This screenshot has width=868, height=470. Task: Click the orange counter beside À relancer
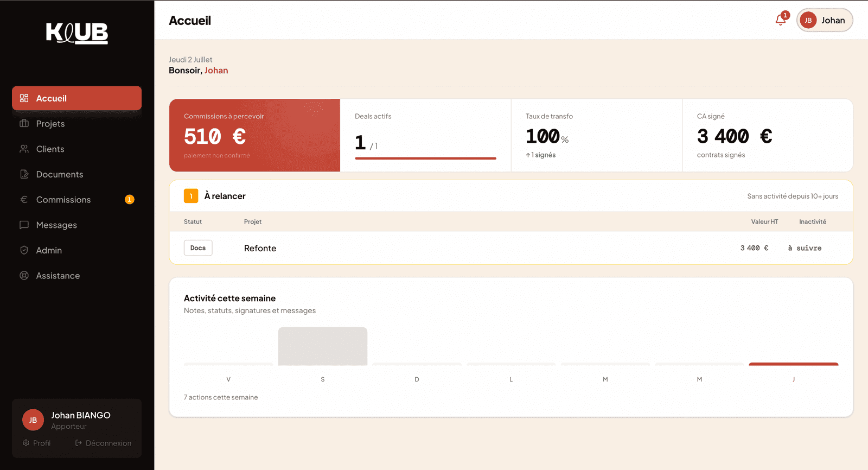click(x=191, y=196)
